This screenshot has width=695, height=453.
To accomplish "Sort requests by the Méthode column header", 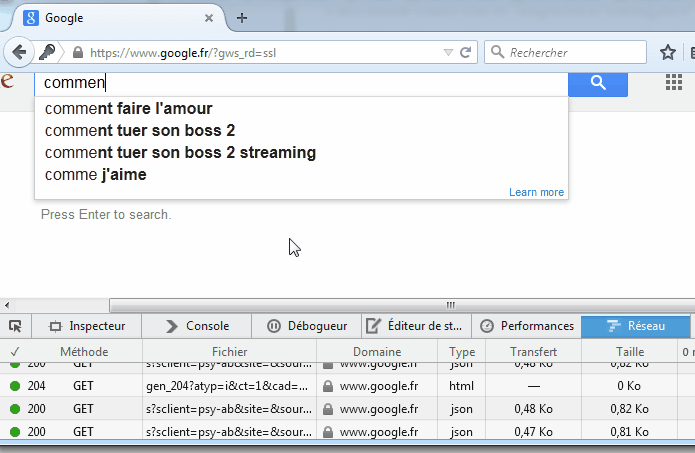I will tap(84, 352).
